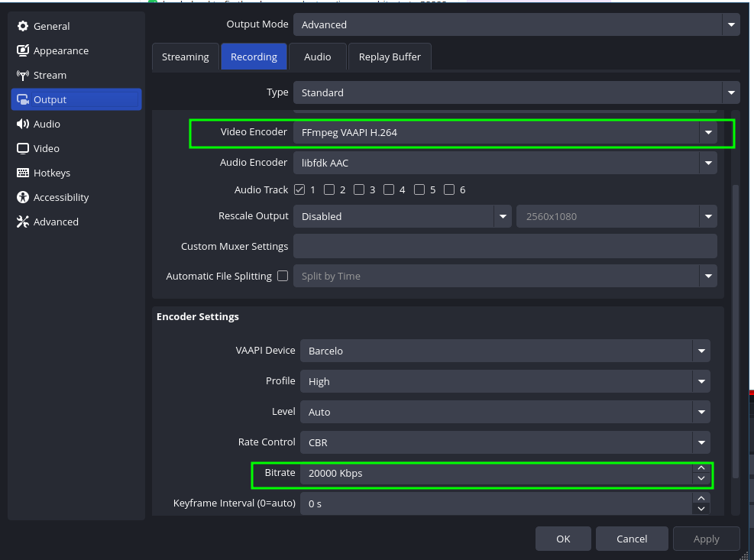Click the Custom Muxer Settings field

click(x=505, y=246)
